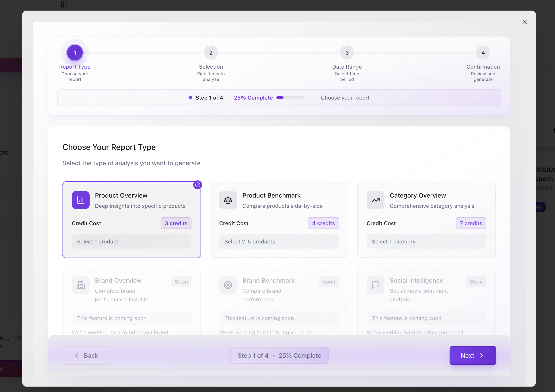The image size is (555, 392).
Task: Click the chevron arrow inside the Next button
Action: click(481, 355)
